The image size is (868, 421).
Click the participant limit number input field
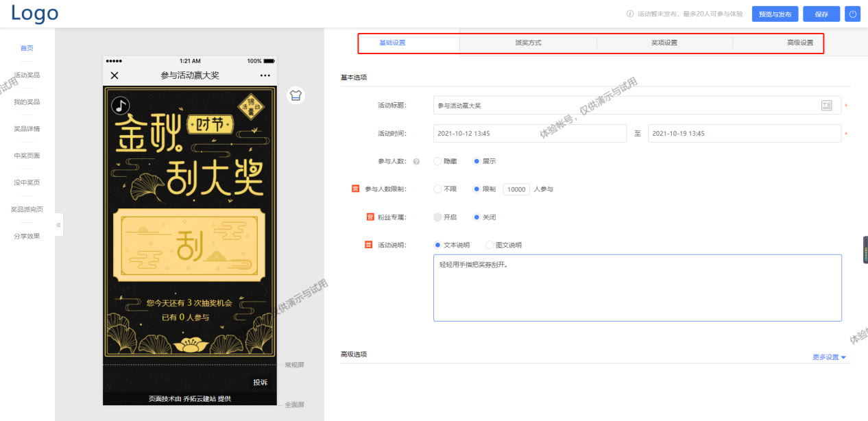coord(516,189)
